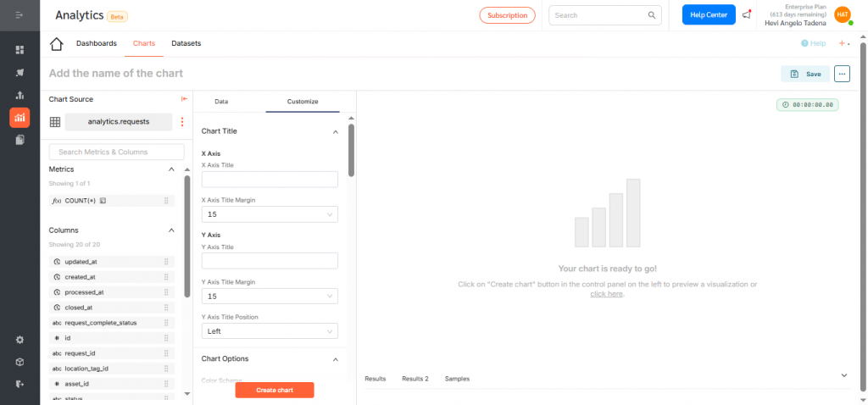Toggle the hamburger menu to expand sidebar
This screenshot has width=868, height=405.
[x=19, y=15]
